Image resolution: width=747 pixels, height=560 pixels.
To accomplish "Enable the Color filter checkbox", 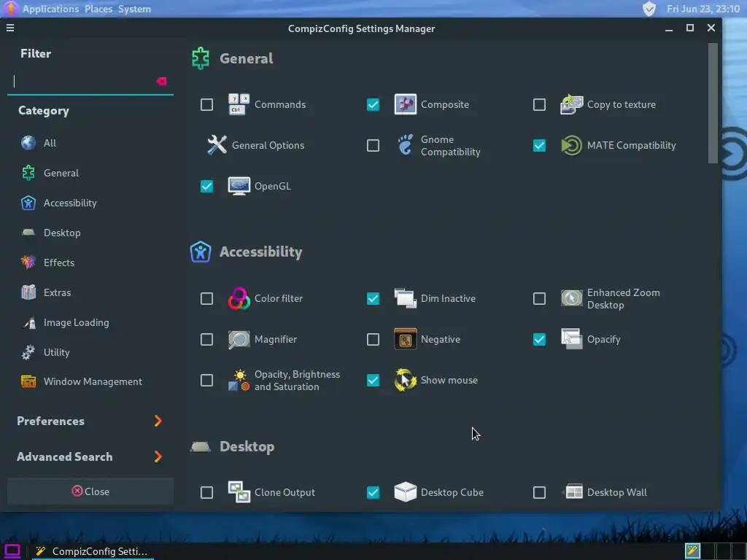I will (x=206, y=298).
